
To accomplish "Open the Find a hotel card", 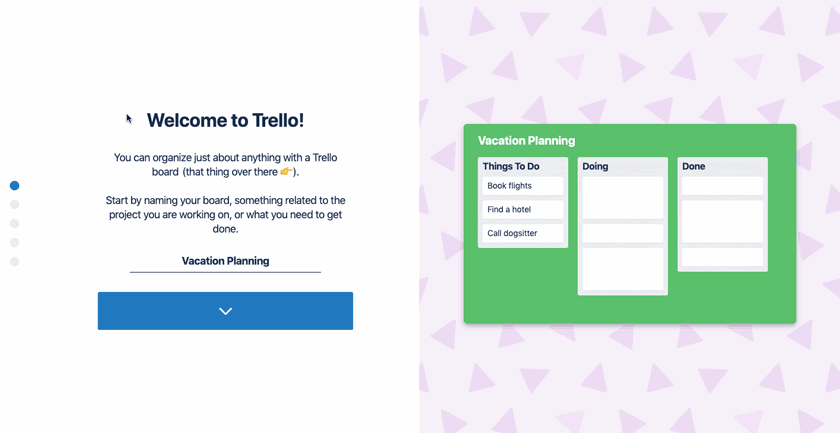I will (x=522, y=210).
